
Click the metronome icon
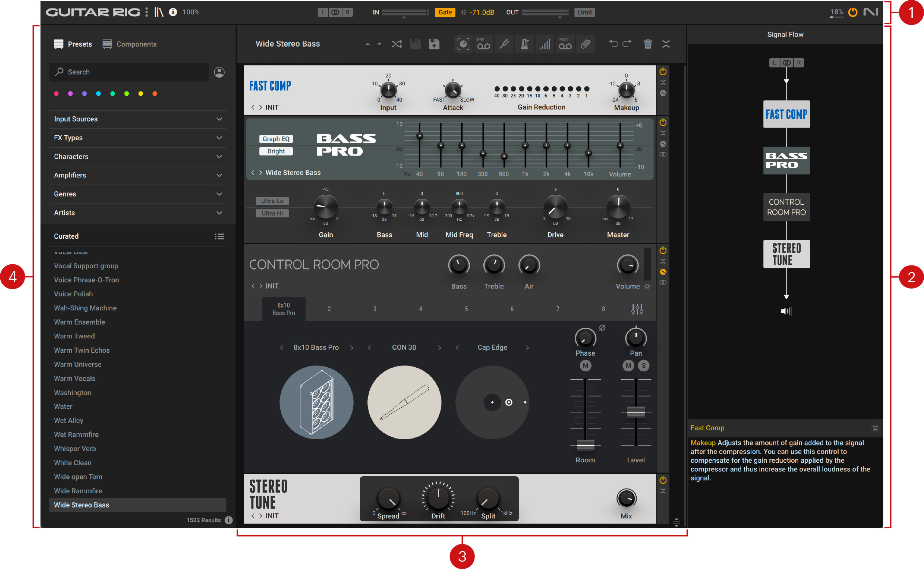tap(524, 44)
